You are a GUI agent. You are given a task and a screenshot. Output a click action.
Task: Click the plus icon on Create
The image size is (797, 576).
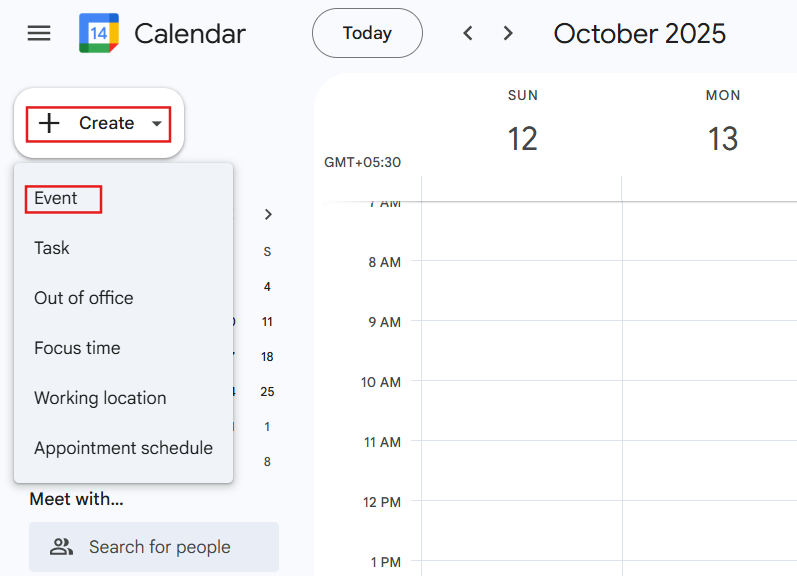[49, 123]
